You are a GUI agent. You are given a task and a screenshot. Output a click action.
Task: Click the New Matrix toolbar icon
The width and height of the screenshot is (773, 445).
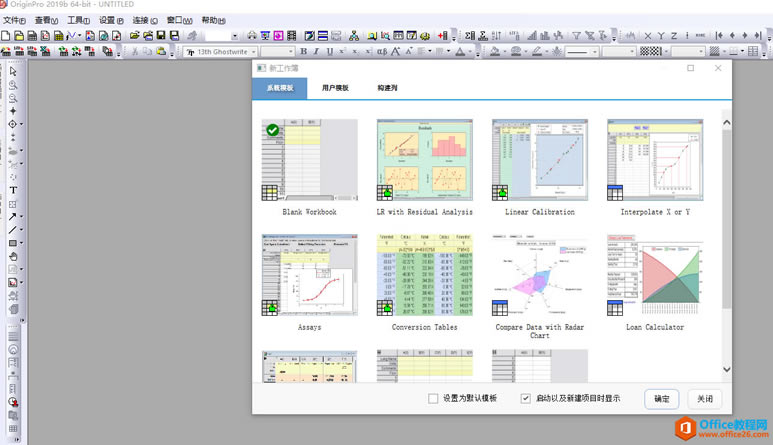(x=59, y=35)
